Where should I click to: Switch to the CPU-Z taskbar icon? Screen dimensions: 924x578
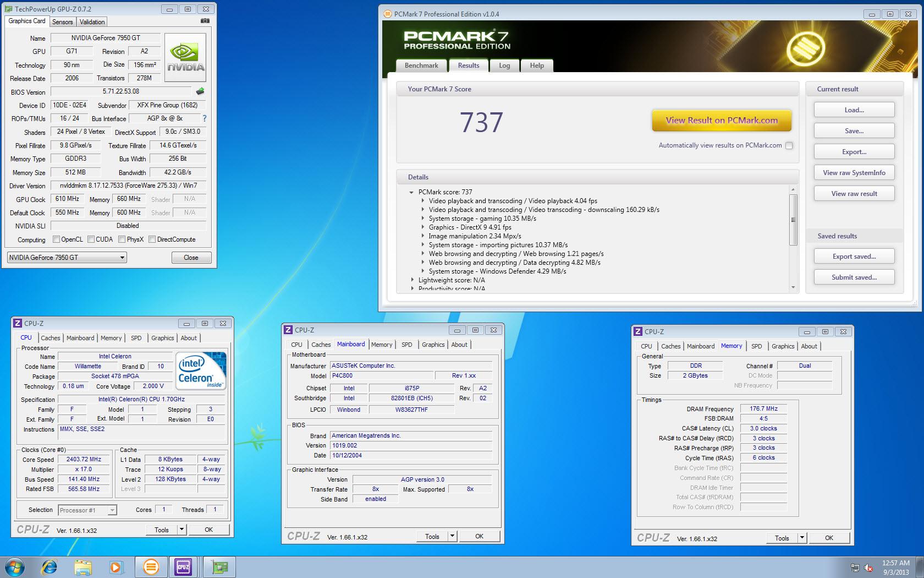tap(183, 566)
